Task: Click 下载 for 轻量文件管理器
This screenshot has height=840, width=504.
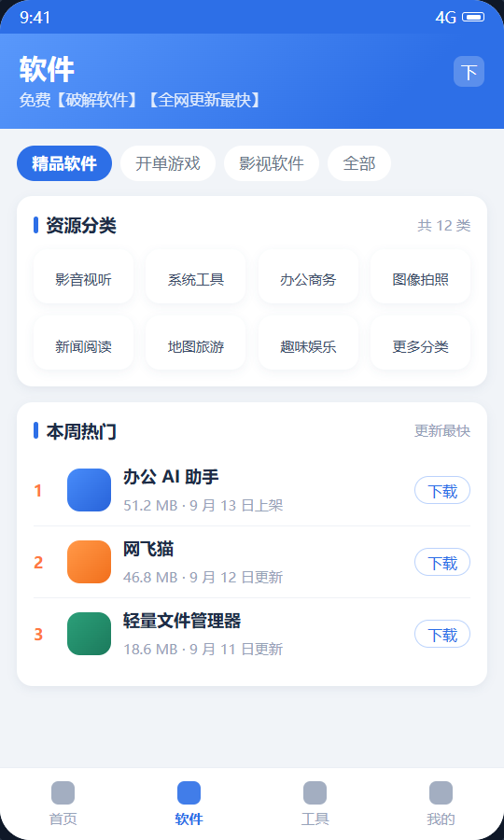Action: (442, 635)
